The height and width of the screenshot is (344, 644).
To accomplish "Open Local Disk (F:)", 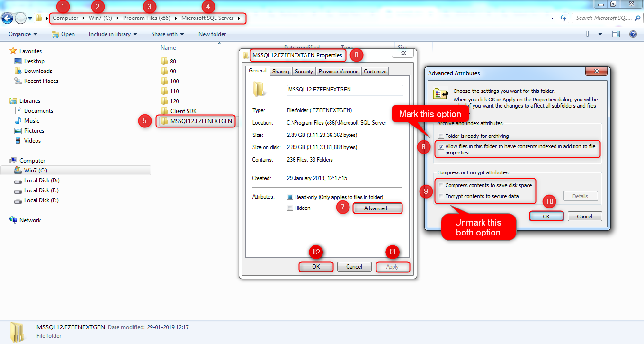I will (42, 200).
